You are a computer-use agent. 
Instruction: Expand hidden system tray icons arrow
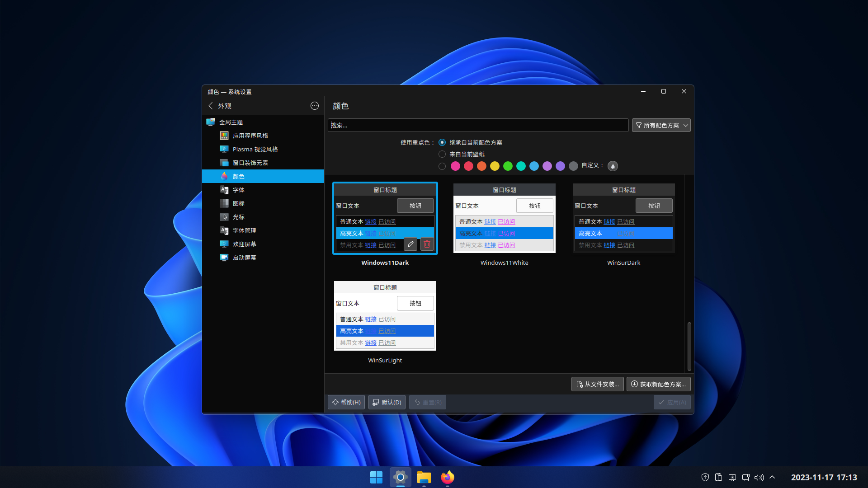pos(772,477)
